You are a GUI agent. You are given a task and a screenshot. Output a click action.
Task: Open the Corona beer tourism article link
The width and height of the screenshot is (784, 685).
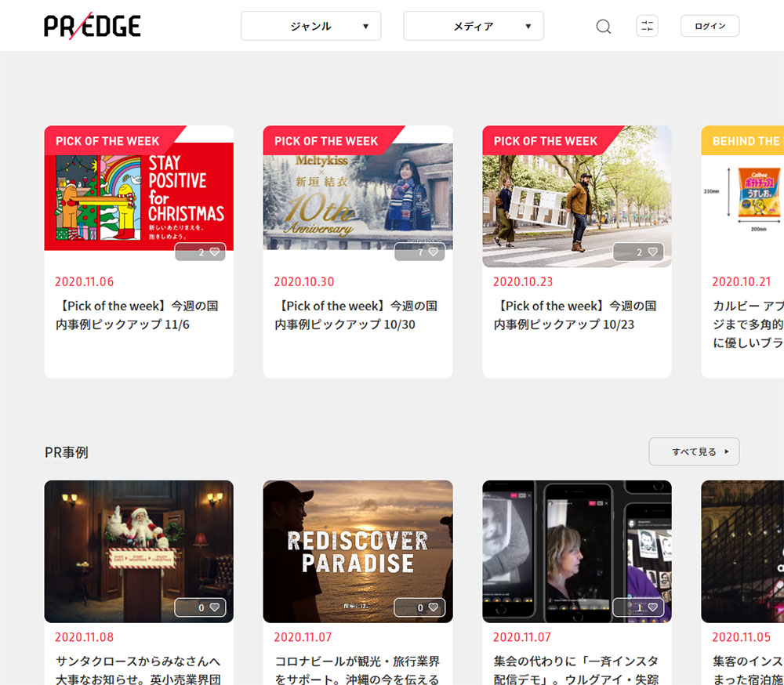pos(358,665)
